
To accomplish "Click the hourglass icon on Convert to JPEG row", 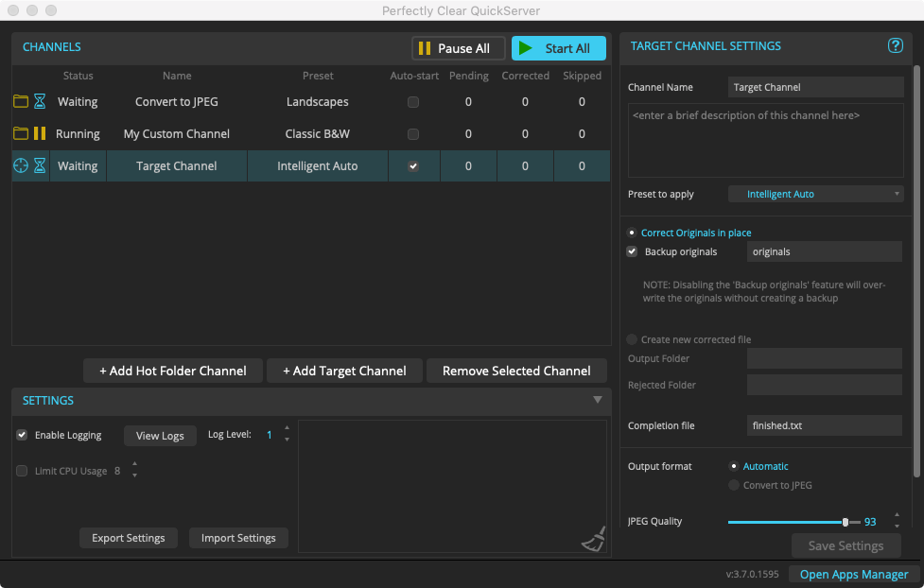I will point(40,101).
